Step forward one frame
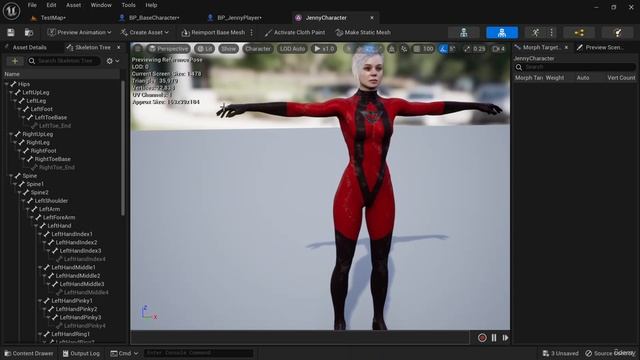 505,338
